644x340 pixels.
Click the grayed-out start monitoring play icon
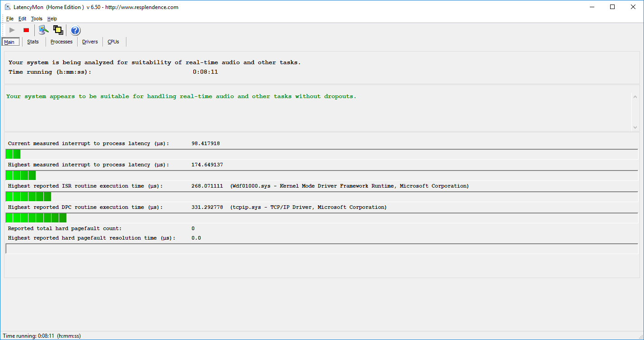[12, 30]
